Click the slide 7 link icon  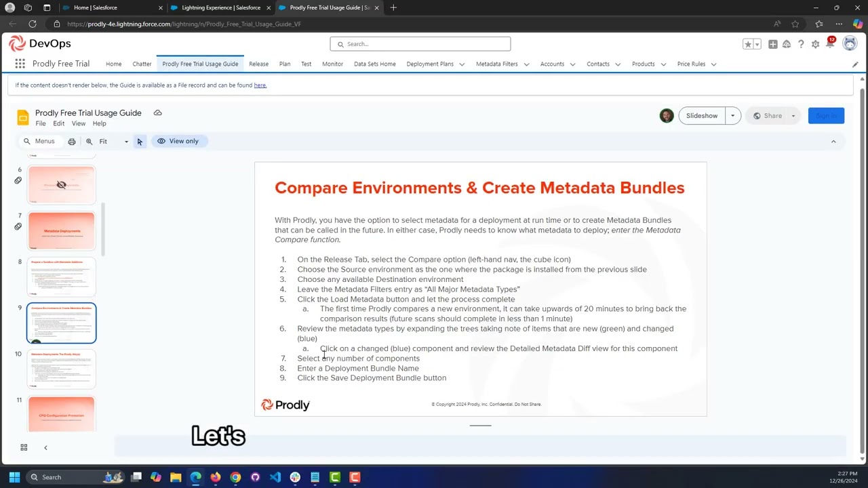pyautogui.click(x=18, y=226)
